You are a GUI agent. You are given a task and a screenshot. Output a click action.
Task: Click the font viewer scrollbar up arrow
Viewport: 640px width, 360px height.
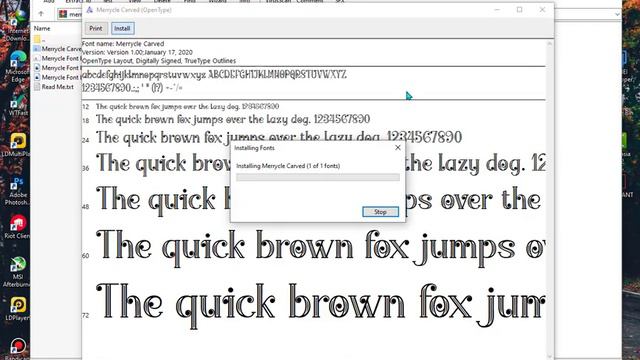point(549,43)
